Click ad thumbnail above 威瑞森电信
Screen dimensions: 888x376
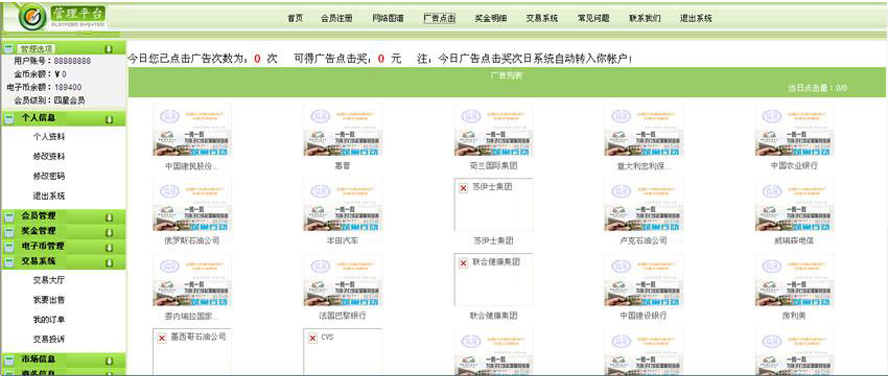(x=795, y=204)
